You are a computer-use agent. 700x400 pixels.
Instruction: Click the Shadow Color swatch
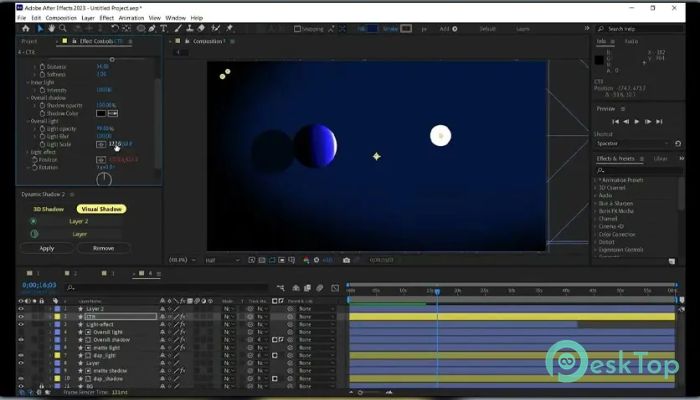coord(100,113)
